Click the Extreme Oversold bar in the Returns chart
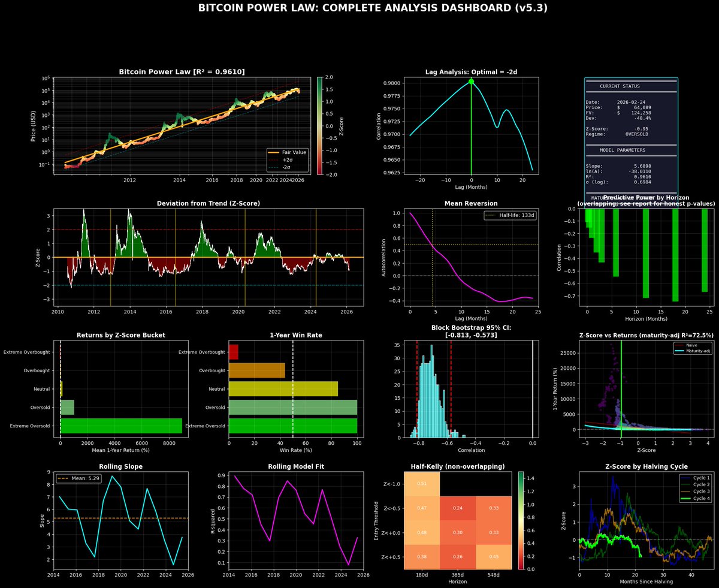The height and width of the screenshot is (588, 719). click(121, 426)
